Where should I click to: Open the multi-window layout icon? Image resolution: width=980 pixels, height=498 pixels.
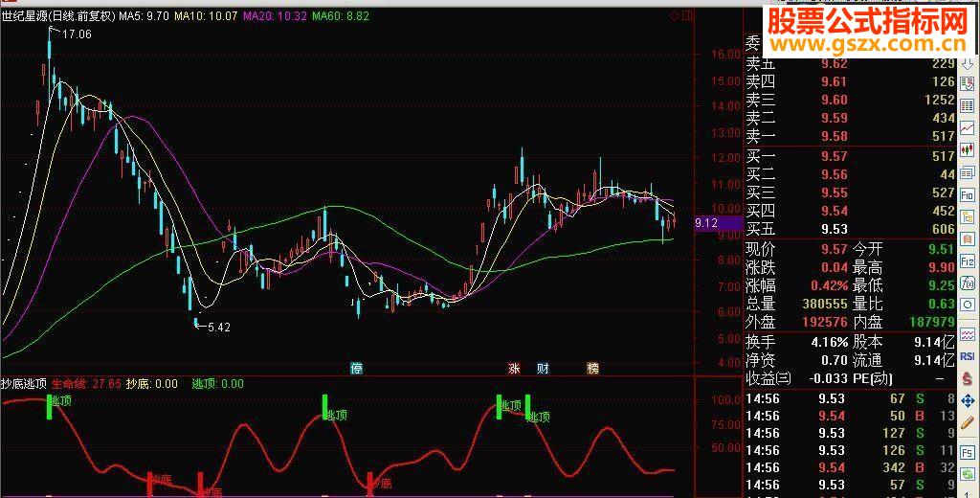click(968, 172)
